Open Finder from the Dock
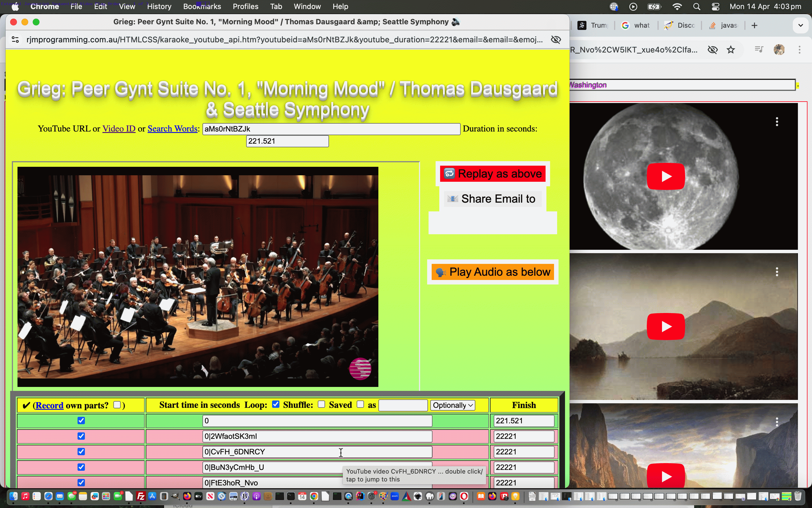This screenshot has width=812, height=508. (14, 496)
